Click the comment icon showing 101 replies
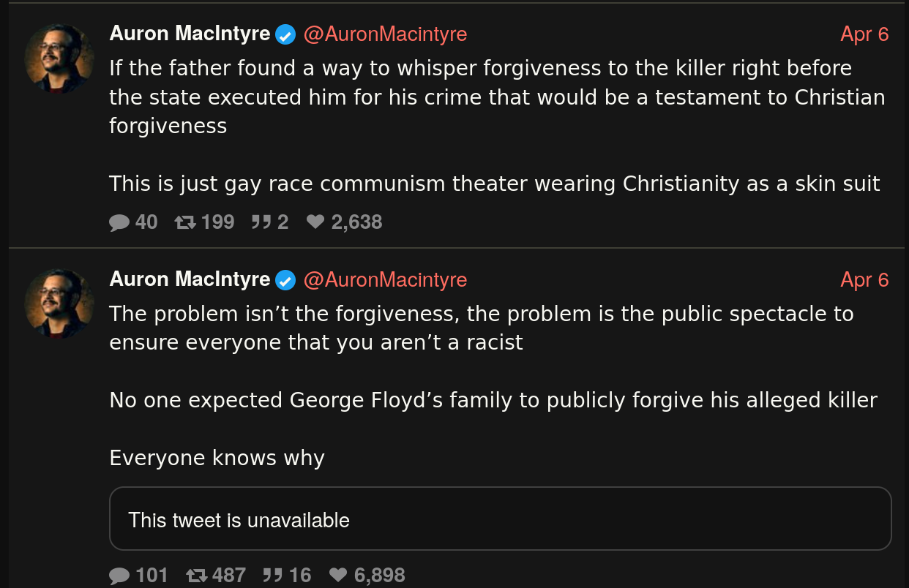Image resolution: width=909 pixels, height=588 pixels. tap(119, 576)
